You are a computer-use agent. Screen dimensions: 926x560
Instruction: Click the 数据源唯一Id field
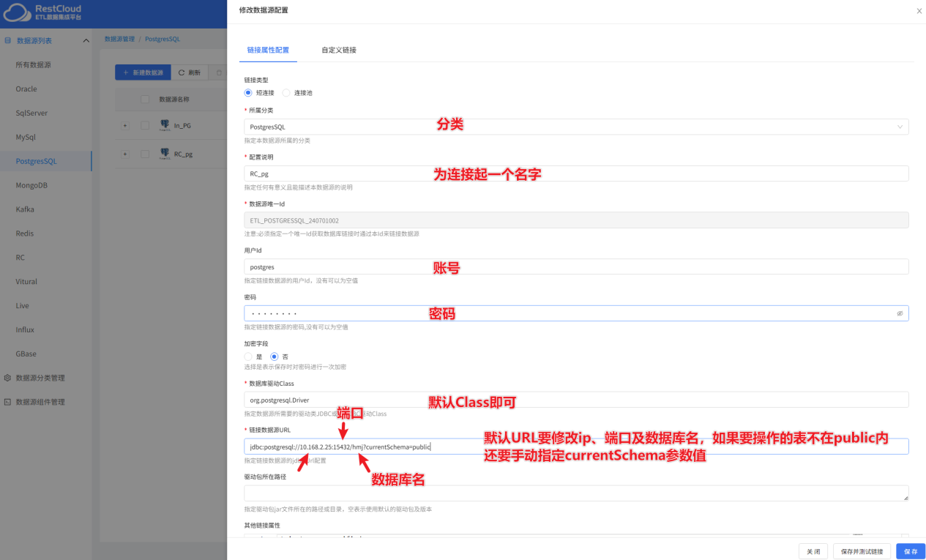pyautogui.click(x=576, y=220)
